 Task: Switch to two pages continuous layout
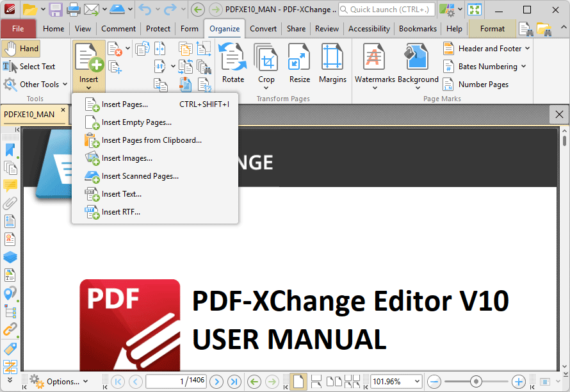click(x=352, y=382)
